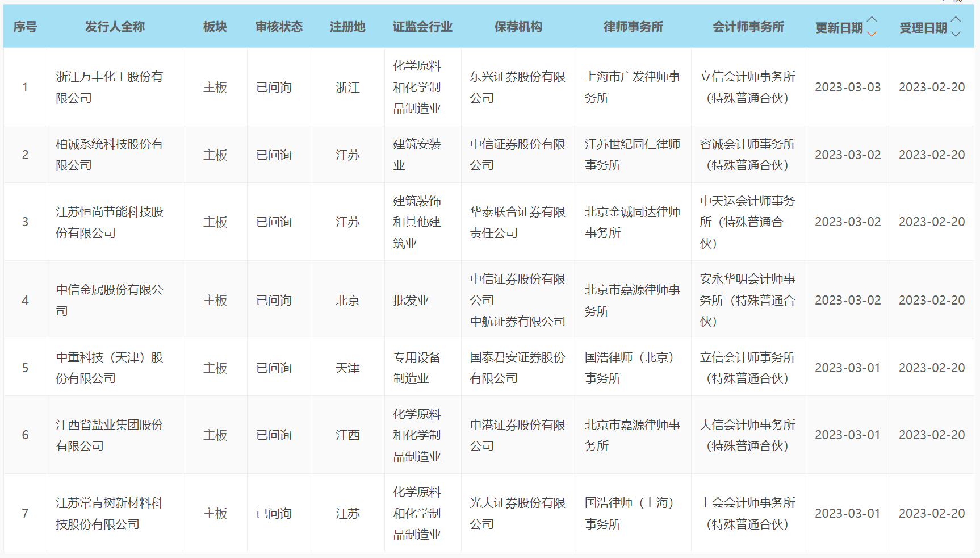
Task: Click the 保荐机构 column header
Action: (518, 27)
